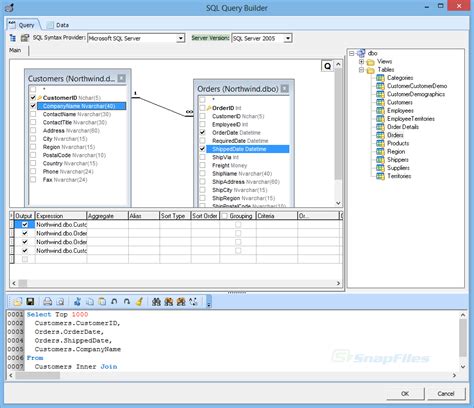
Task: Copy selected SQL text
Action: 90,302
